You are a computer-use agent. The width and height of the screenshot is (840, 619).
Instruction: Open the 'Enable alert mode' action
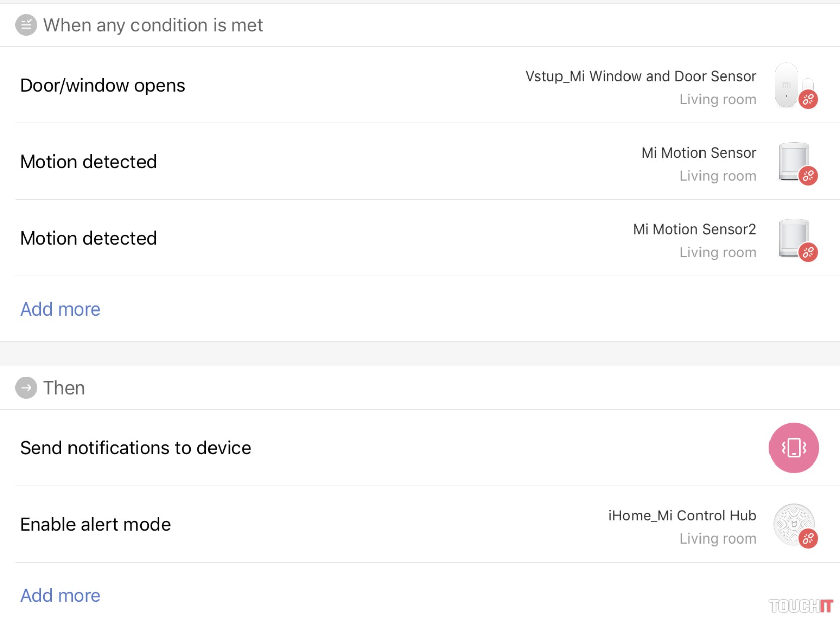(x=96, y=525)
